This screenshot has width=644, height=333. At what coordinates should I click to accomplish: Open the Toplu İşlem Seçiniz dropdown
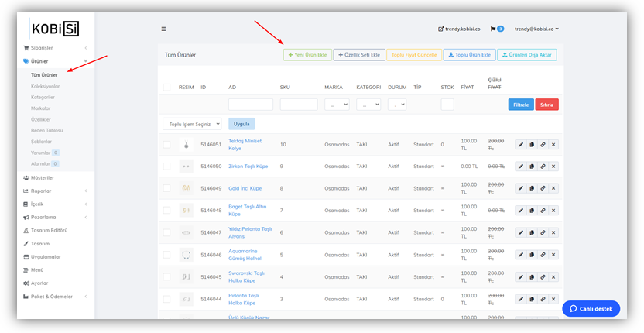192,124
